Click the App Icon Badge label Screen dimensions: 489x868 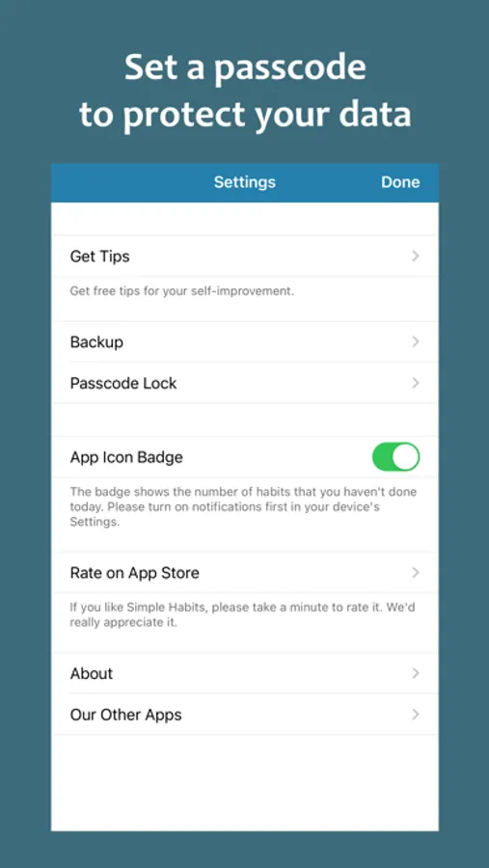click(126, 457)
